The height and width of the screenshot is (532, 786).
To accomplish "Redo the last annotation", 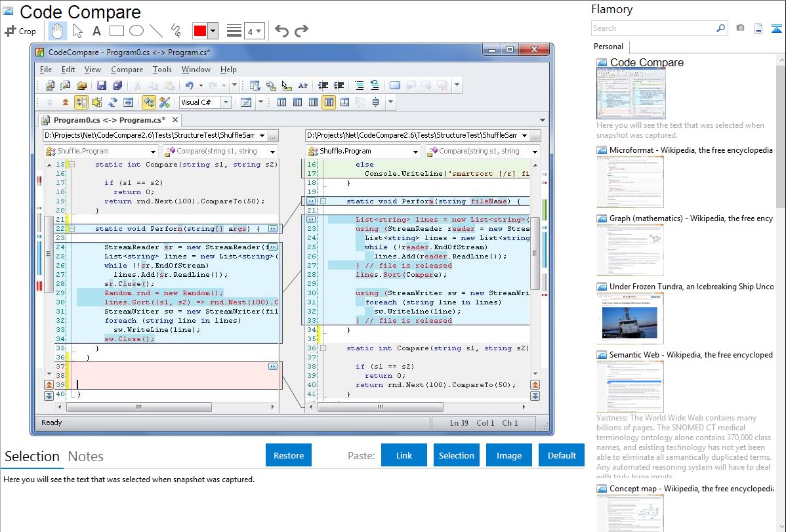I will 301,31.
